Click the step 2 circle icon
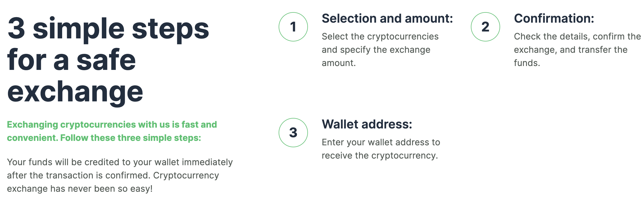Image resolution: width=644 pixels, height=200 pixels. (x=485, y=27)
